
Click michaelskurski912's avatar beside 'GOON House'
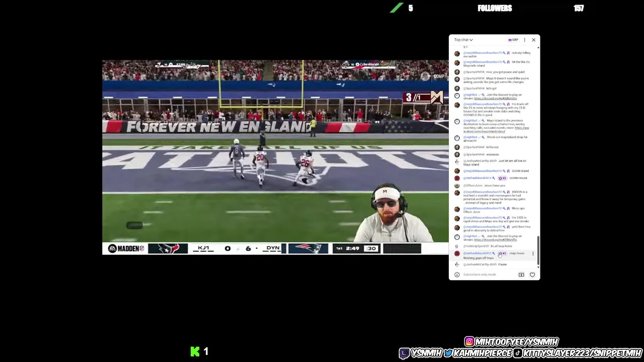click(x=457, y=178)
